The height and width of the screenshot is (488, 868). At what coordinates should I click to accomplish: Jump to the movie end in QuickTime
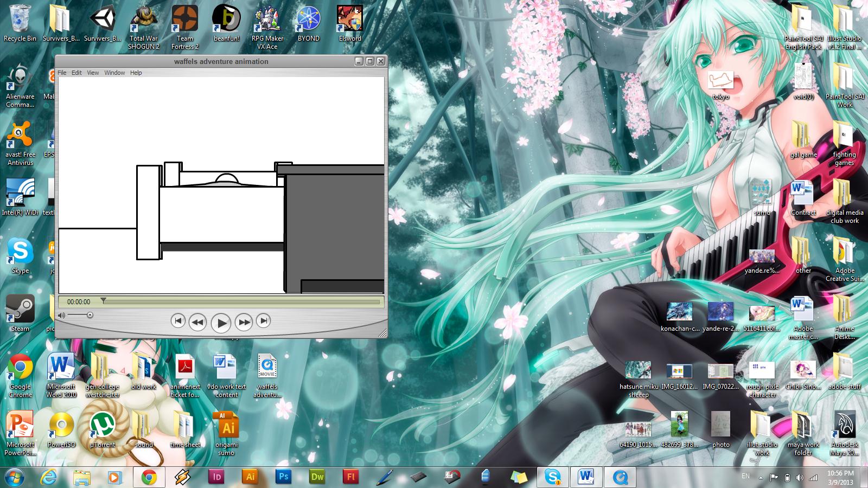click(x=263, y=321)
